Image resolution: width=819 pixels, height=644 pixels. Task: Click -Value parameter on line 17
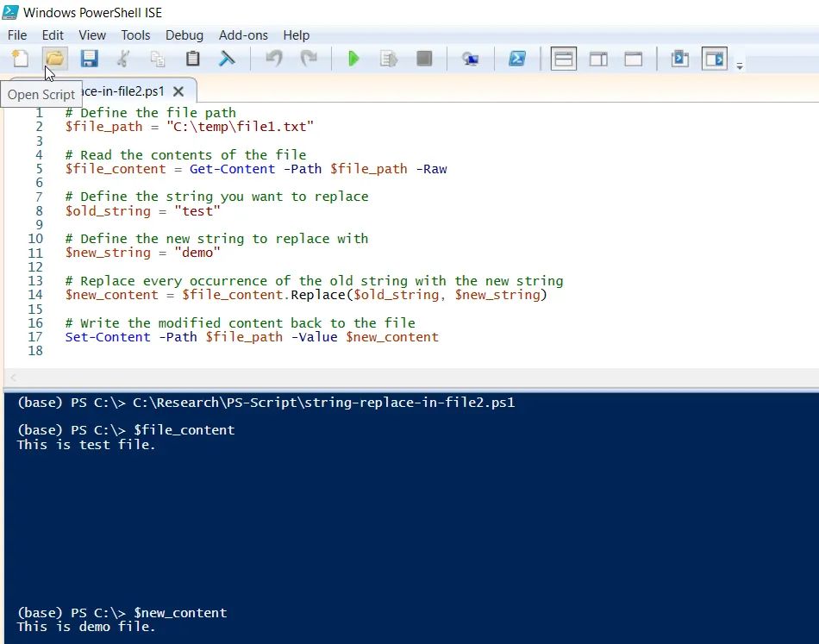click(314, 337)
